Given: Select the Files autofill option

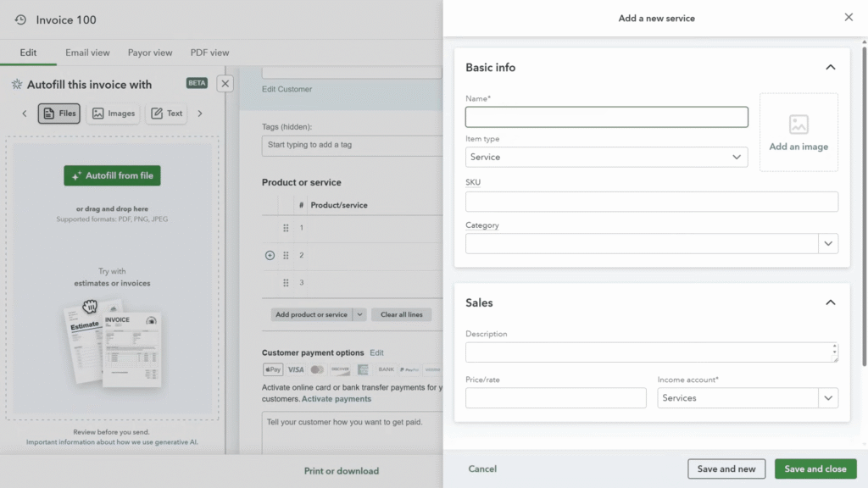Looking at the screenshot, I should [59, 114].
